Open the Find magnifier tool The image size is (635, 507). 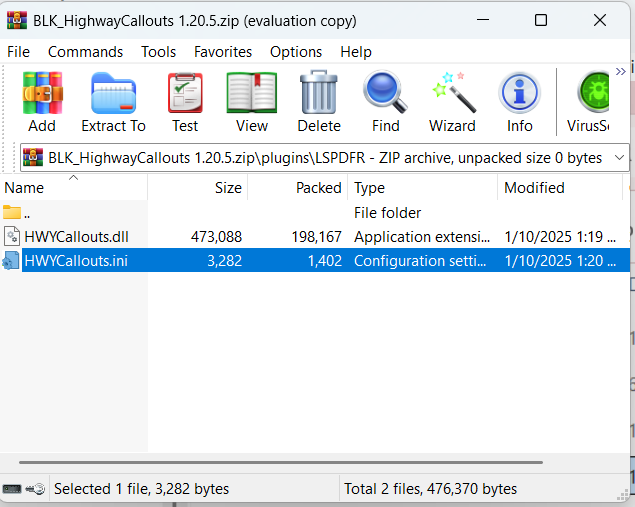coord(385,92)
